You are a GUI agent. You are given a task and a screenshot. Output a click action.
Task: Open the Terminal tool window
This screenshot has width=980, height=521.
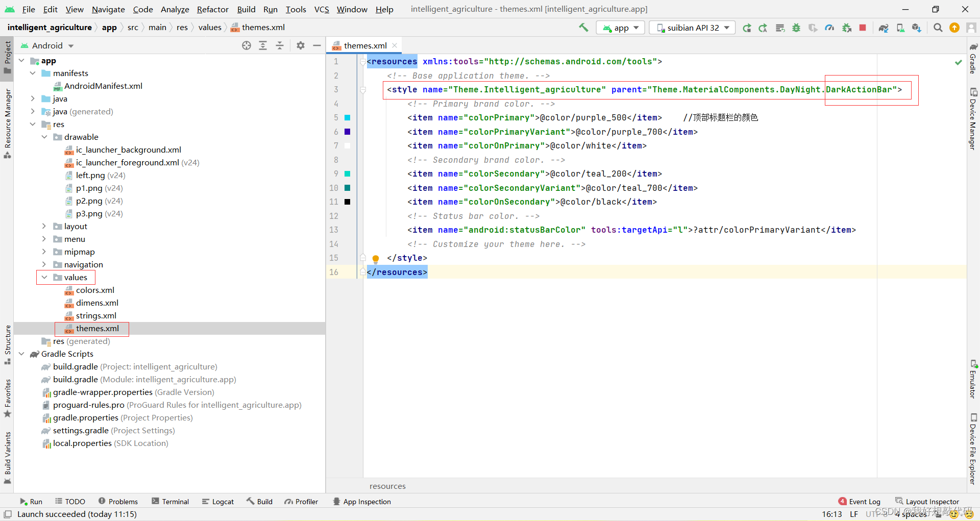(170, 502)
